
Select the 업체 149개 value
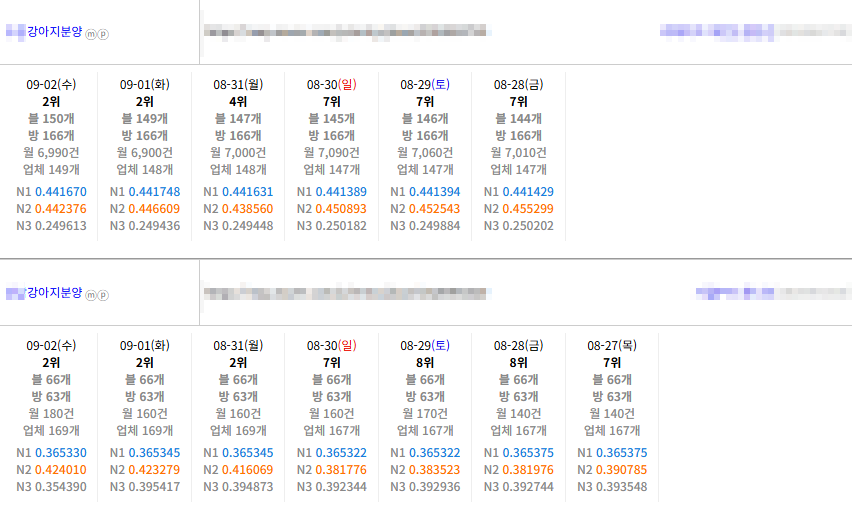[x=51, y=169]
